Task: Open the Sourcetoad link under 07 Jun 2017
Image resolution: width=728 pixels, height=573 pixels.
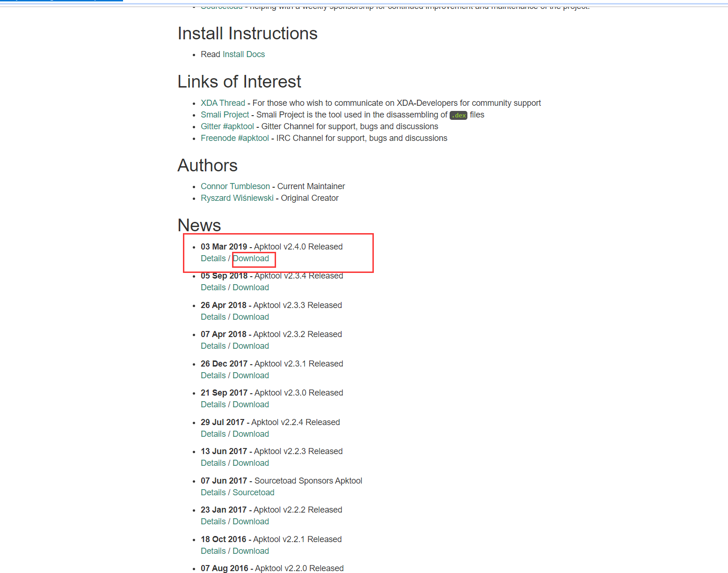Action: click(x=254, y=492)
